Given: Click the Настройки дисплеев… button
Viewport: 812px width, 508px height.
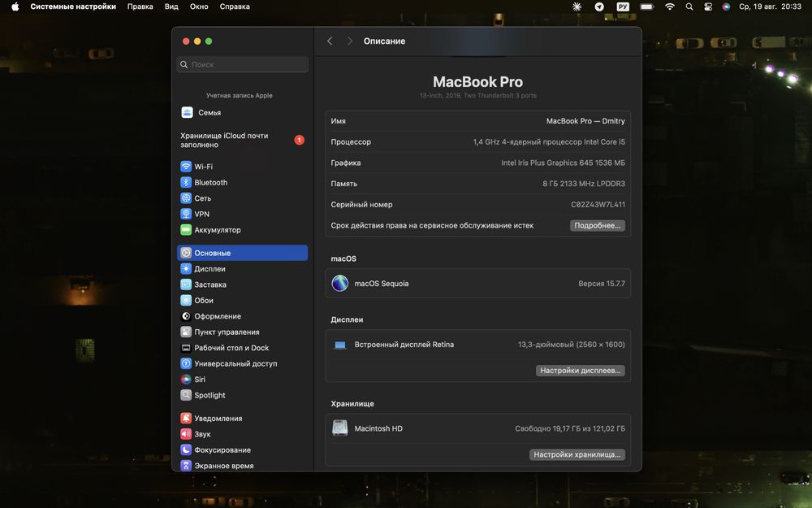Looking at the screenshot, I should tap(580, 371).
